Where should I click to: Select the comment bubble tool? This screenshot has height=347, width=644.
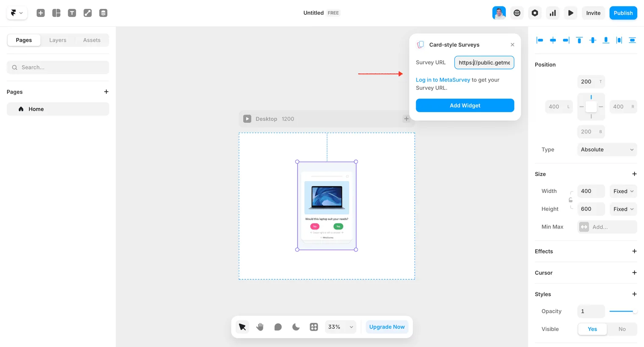tap(278, 327)
